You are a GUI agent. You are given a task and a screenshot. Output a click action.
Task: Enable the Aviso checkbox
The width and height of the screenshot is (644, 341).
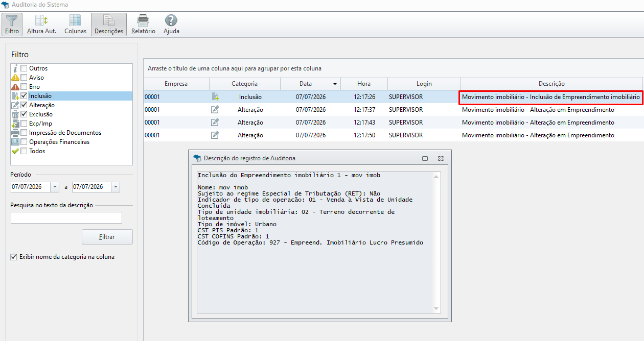(24, 78)
